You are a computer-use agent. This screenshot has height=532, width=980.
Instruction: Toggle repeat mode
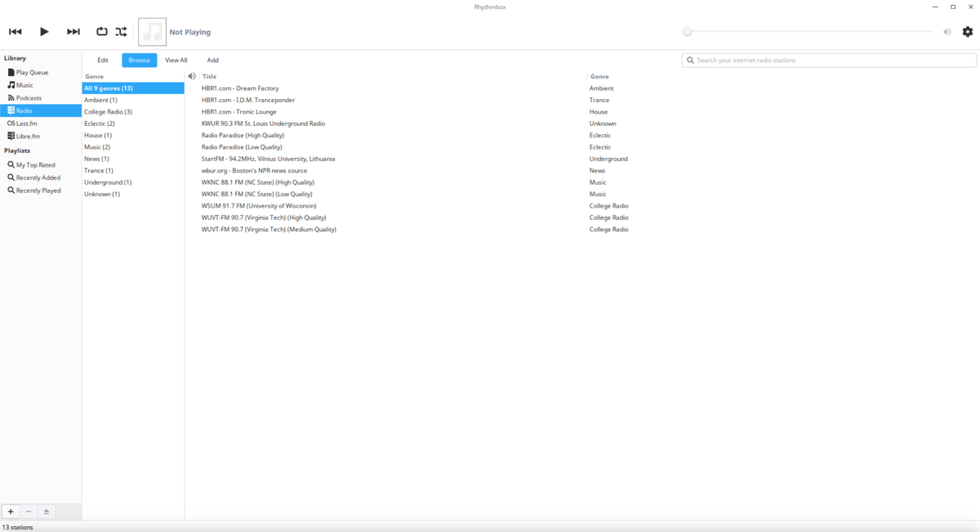[102, 32]
